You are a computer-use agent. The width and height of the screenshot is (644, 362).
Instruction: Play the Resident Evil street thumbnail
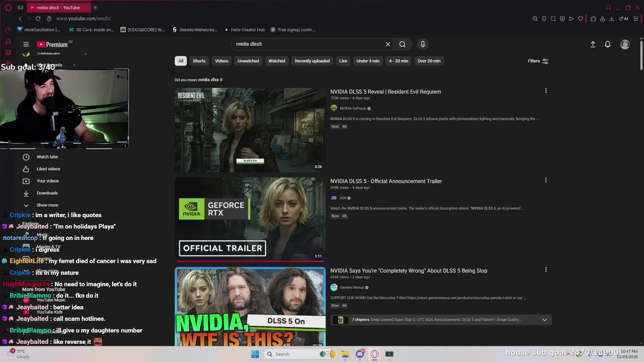pyautogui.click(x=250, y=130)
